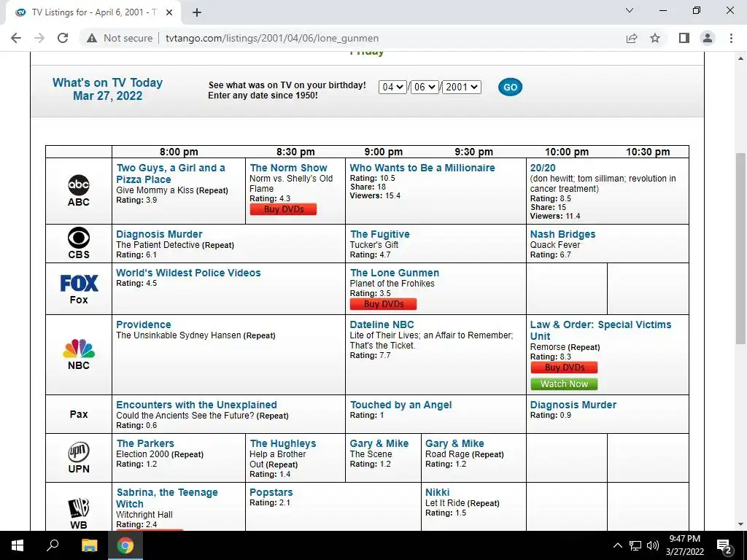The width and height of the screenshot is (747, 560).
Task: Click the page vertical scrollbar thumb
Action: click(740, 248)
